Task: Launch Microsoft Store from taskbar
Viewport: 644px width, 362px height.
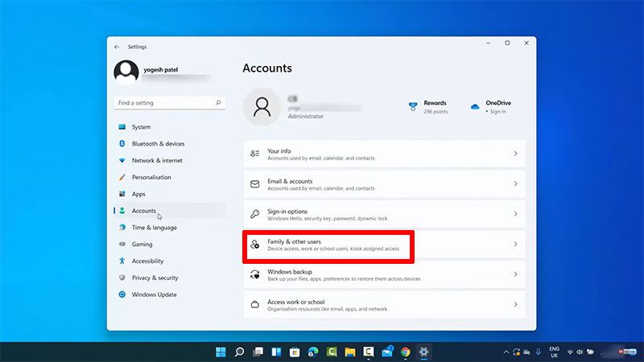Action: [x=295, y=352]
